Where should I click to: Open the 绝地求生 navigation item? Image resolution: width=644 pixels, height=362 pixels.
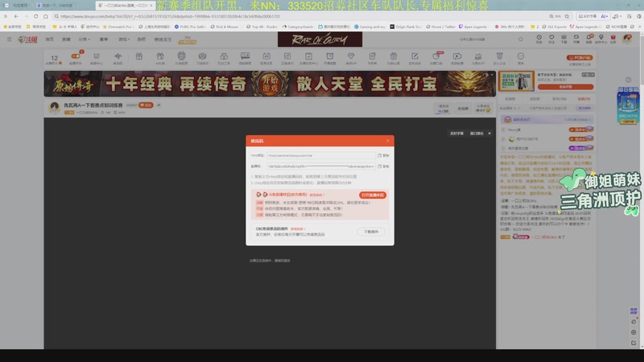[x=163, y=39]
